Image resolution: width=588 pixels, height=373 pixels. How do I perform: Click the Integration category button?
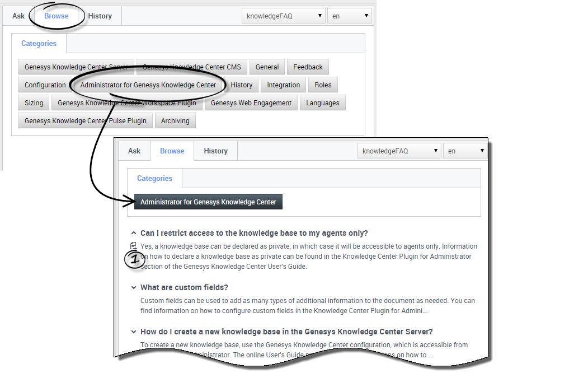283,85
